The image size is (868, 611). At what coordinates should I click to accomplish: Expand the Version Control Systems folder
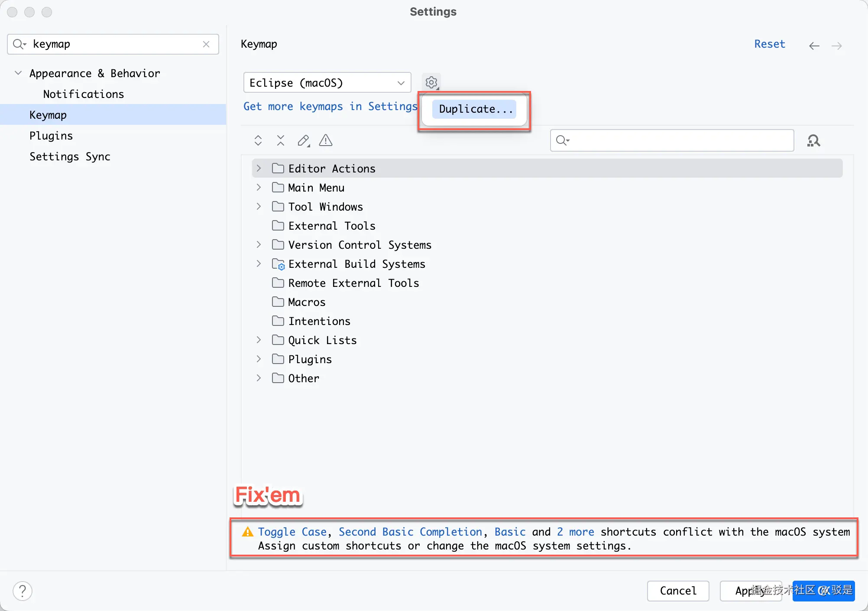259,244
